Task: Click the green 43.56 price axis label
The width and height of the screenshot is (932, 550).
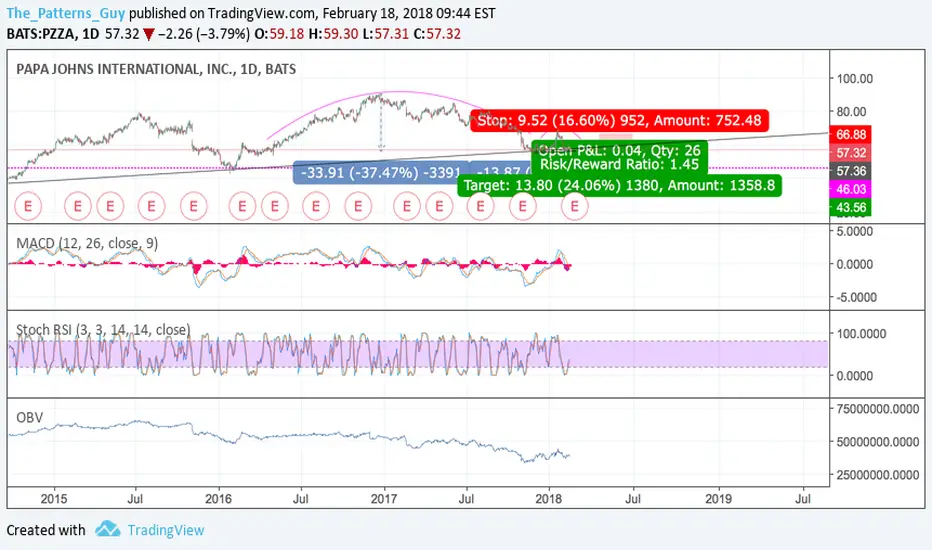Action: point(851,208)
